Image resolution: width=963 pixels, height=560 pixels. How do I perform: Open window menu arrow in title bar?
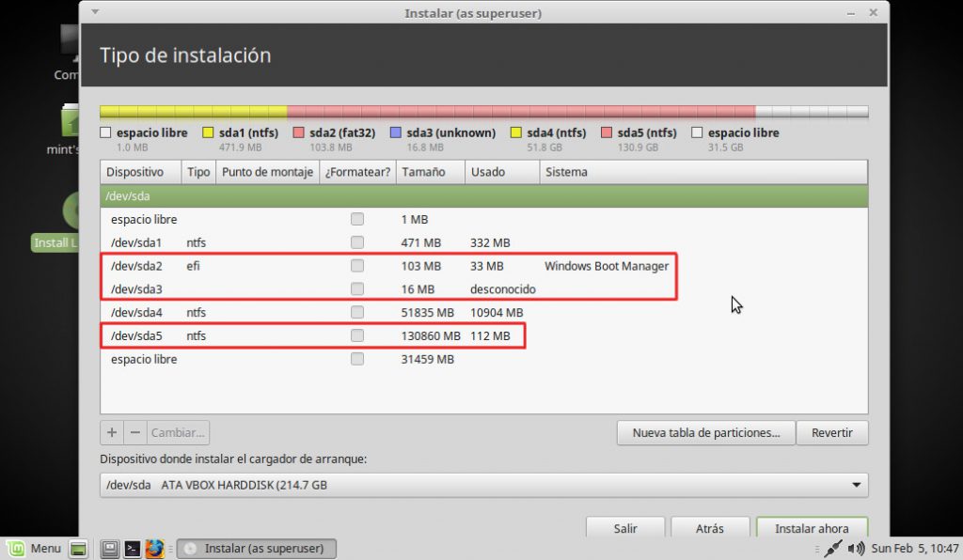(93, 12)
